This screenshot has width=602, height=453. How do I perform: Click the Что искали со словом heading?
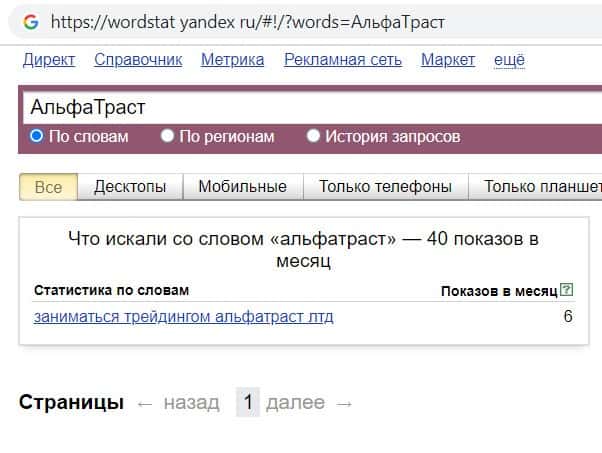pos(303,250)
